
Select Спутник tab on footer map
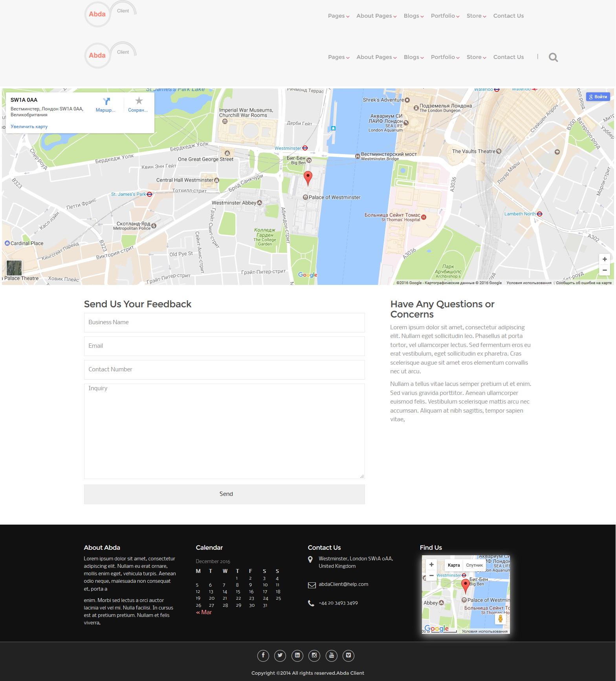[474, 565]
